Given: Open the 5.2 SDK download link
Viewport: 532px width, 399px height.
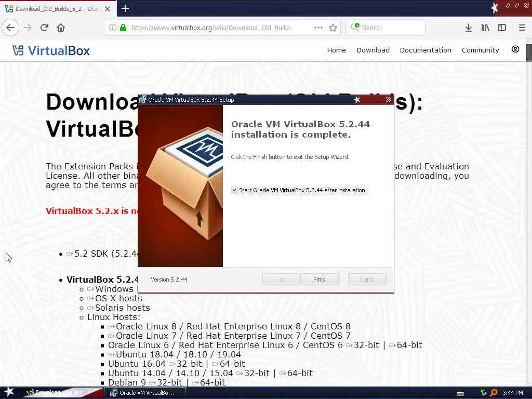Looking at the screenshot, I should 102,254.
